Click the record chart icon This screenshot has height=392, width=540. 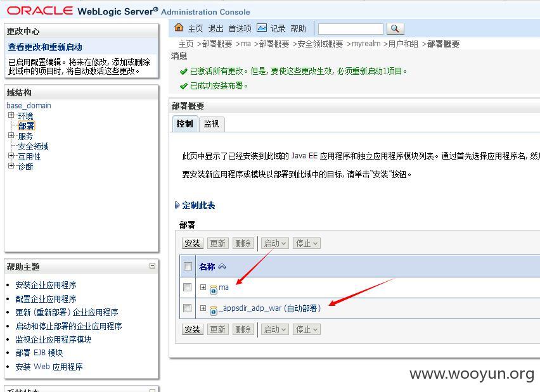point(262,27)
